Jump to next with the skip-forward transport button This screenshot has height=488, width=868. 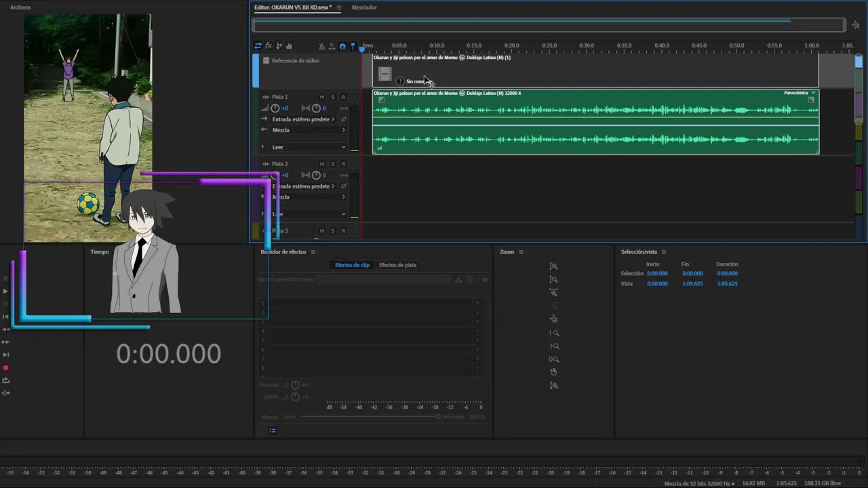pos(6,354)
